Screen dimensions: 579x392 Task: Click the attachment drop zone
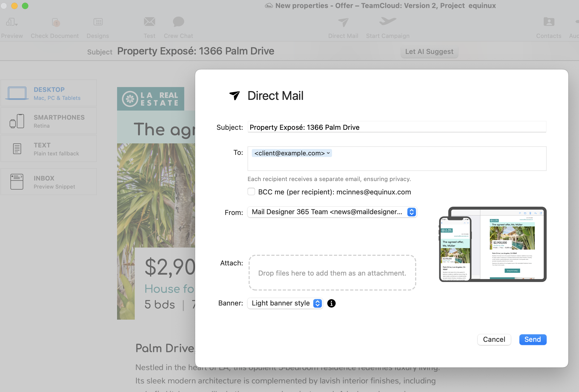[x=332, y=273]
